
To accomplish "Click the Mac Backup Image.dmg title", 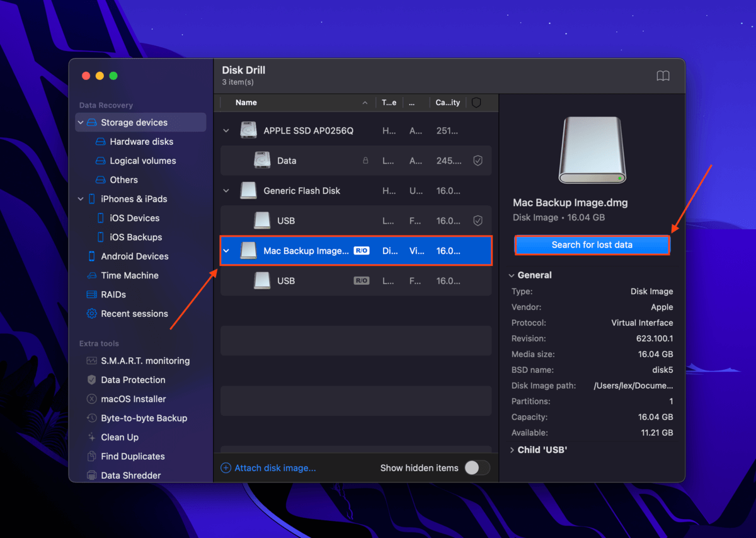I will tap(570, 203).
